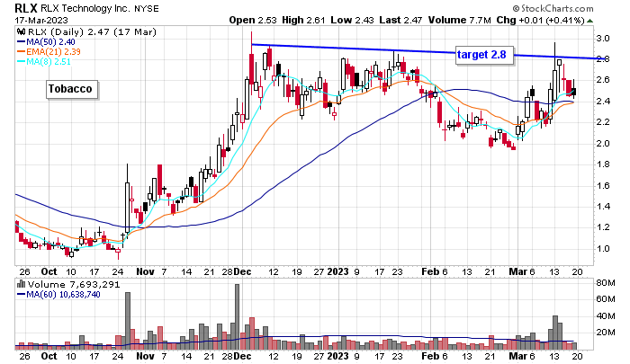Click the 'Volume 7,693,291' legend text
Screen dimensions: 630x364
tap(74, 285)
